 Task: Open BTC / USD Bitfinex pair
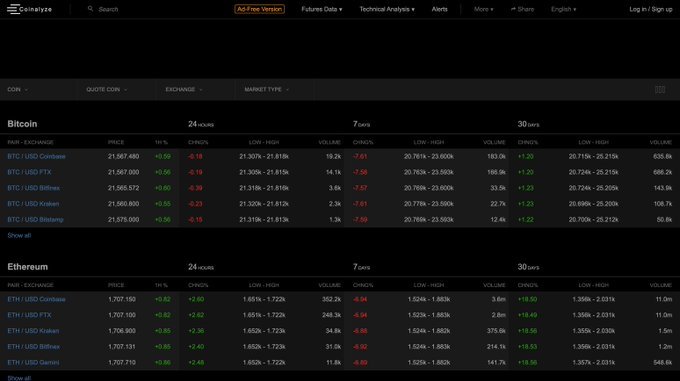33,188
